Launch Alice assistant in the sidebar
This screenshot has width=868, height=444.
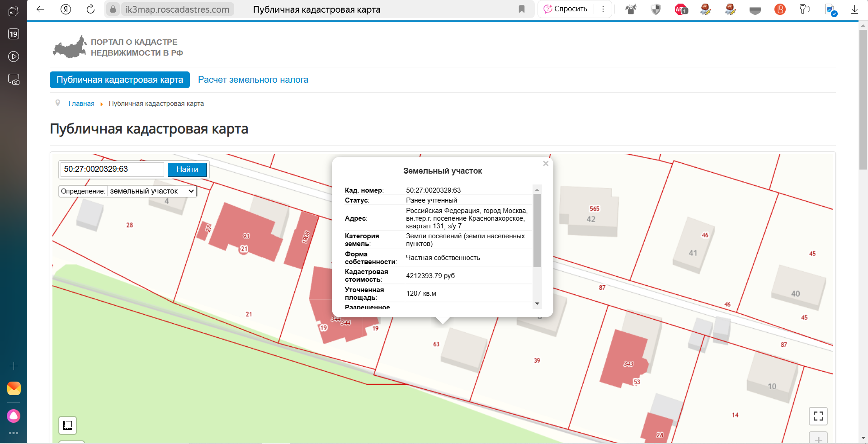14,416
